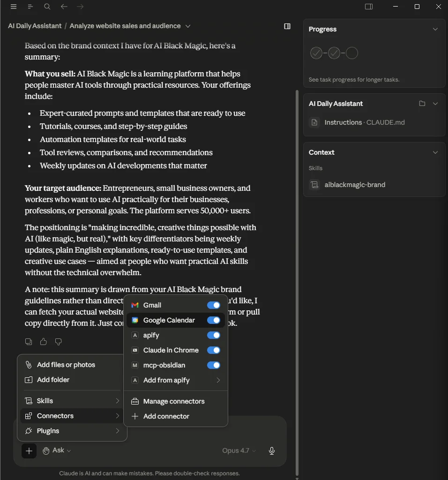The image size is (448, 480).
Task: Expand the chat title dropdown chevron
Action: pos(188,26)
